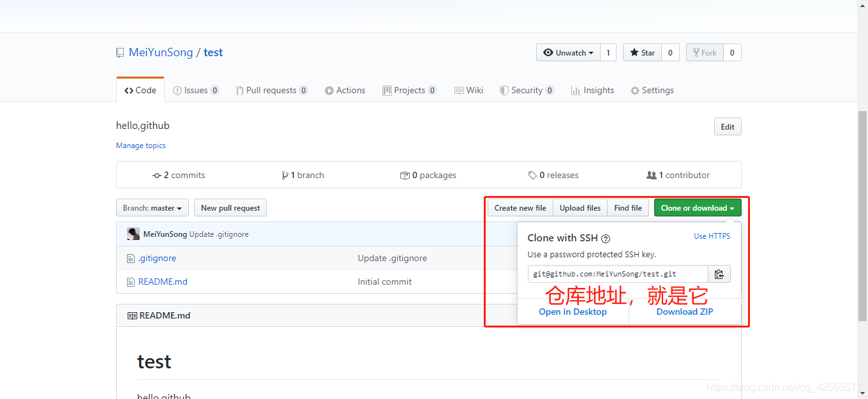Open the Settings tab

(652, 90)
